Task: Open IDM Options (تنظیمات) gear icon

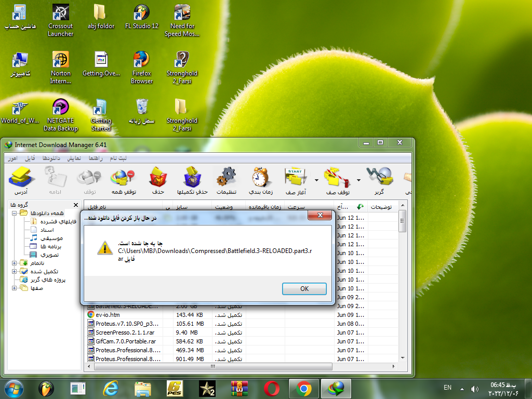Action: point(227,180)
